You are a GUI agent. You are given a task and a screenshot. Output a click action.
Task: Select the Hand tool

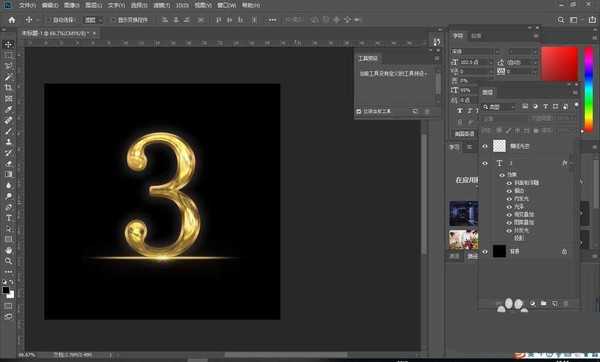click(x=8, y=250)
